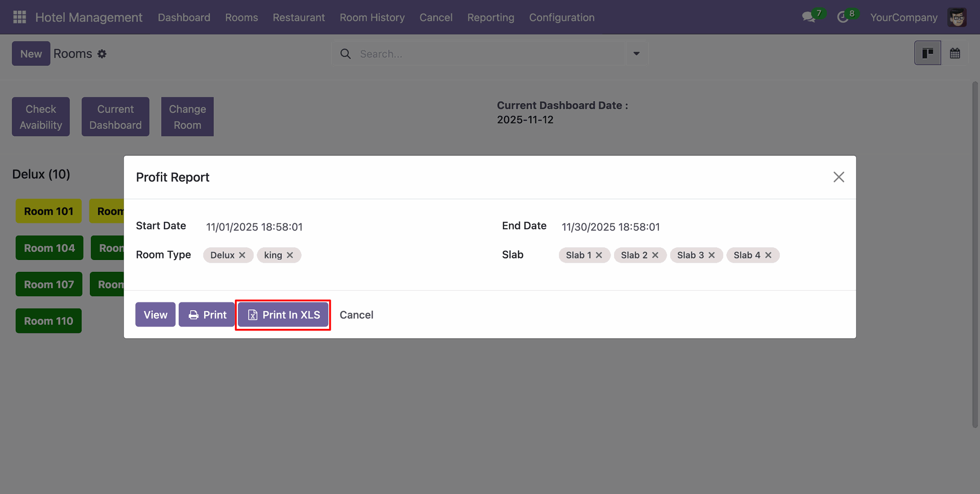Expand the search options dropdown arrow
Image resolution: width=980 pixels, height=494 pixels.
tap(636, 54)
